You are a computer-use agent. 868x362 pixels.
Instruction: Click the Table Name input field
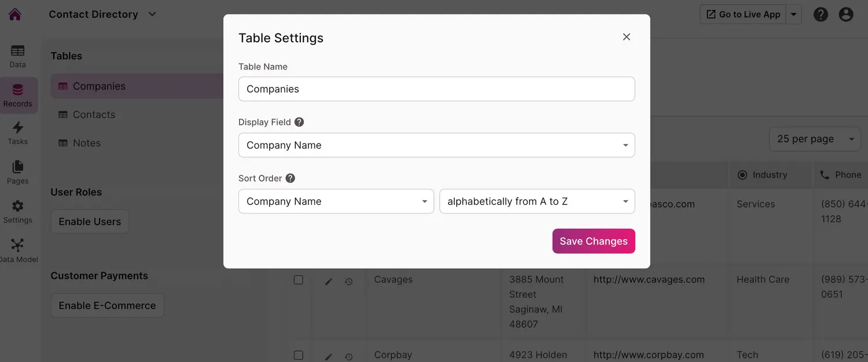[x=436, y=89]
